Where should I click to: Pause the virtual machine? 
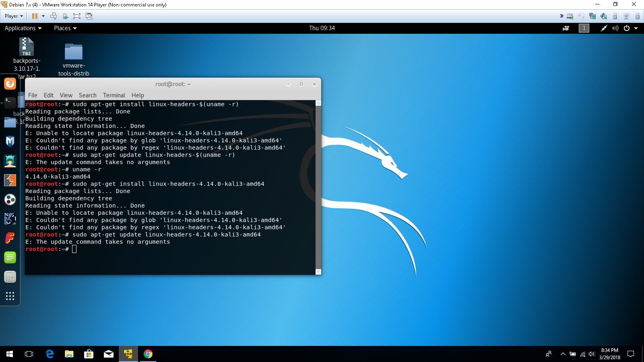tap(35, 16)
